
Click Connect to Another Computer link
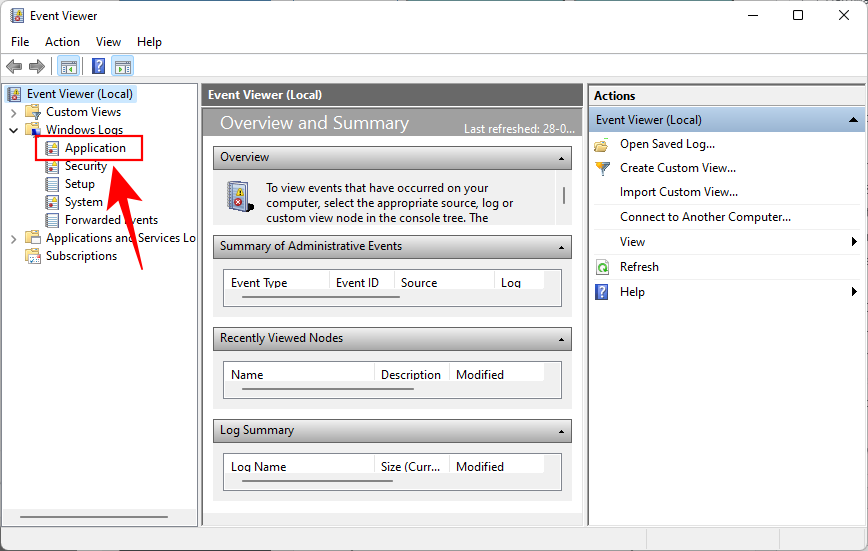coord(705,217)
